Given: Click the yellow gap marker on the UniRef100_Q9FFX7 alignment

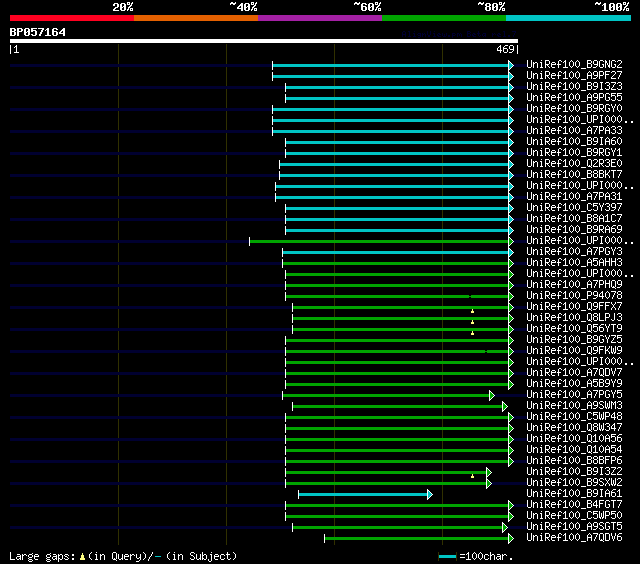Looking at the screenshot, I should tap(473, 311).
